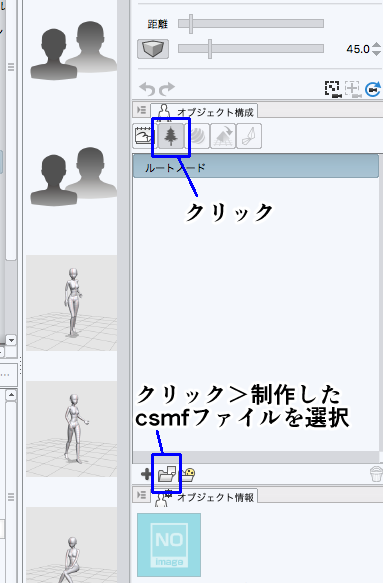This screenshot has width=383, height=583.
Task: Fit camera to dashed selection icon
Action: 333,89
